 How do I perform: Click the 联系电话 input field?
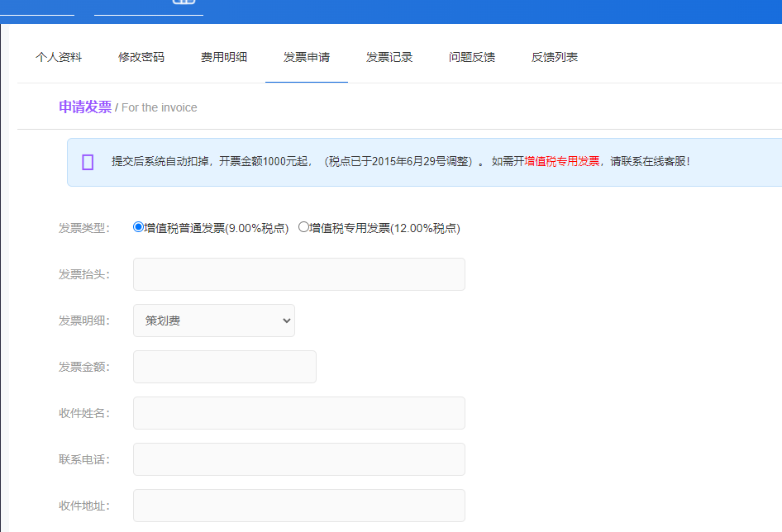(298, 459)
